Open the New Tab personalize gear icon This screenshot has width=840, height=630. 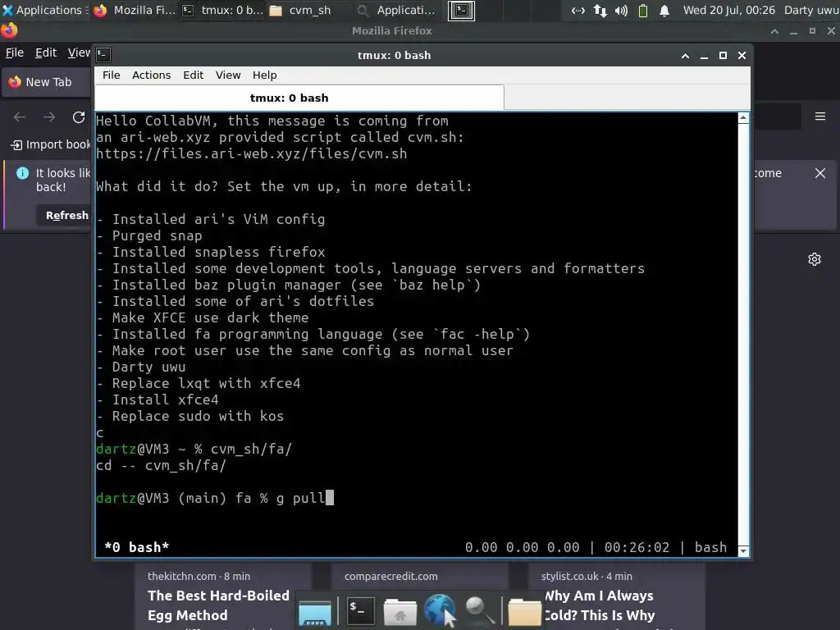click(x=815, y=259)
